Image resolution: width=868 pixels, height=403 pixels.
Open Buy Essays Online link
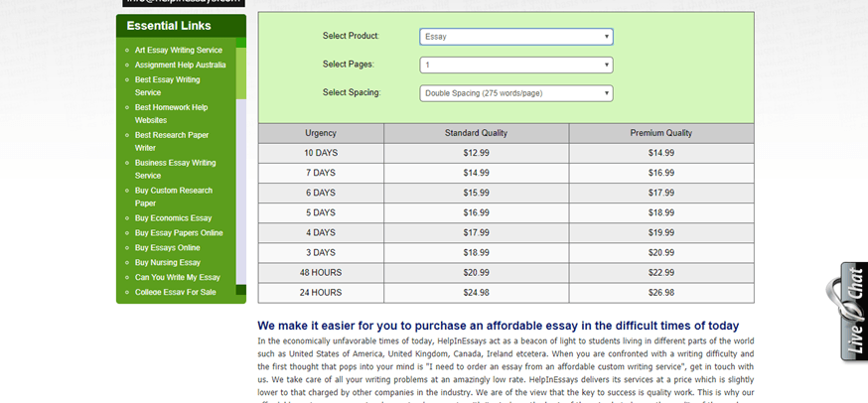pyautogui.click(x=167, y=247)
